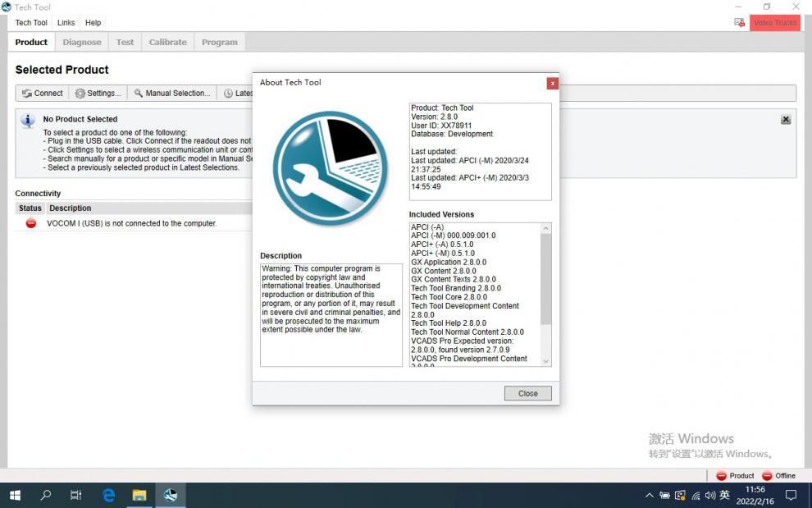Open the Windows Start menu
This screenshot has width=812, height=508.
[x=15, y=495]
